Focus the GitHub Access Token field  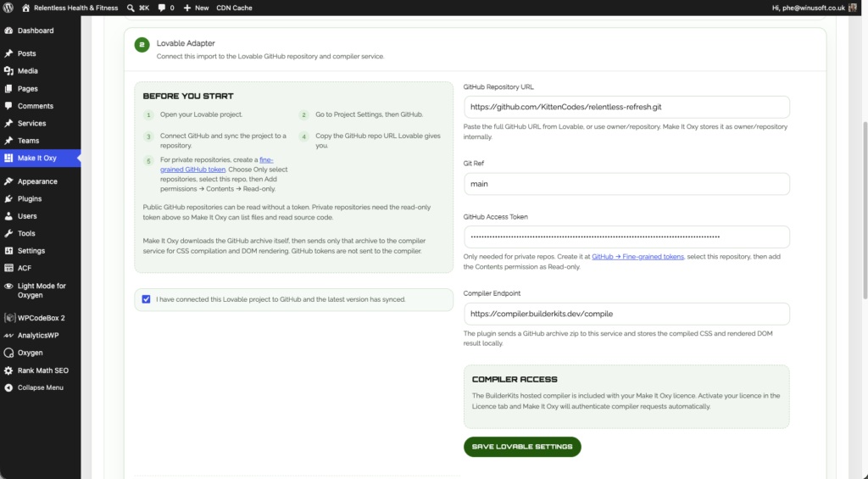point(626,237)
